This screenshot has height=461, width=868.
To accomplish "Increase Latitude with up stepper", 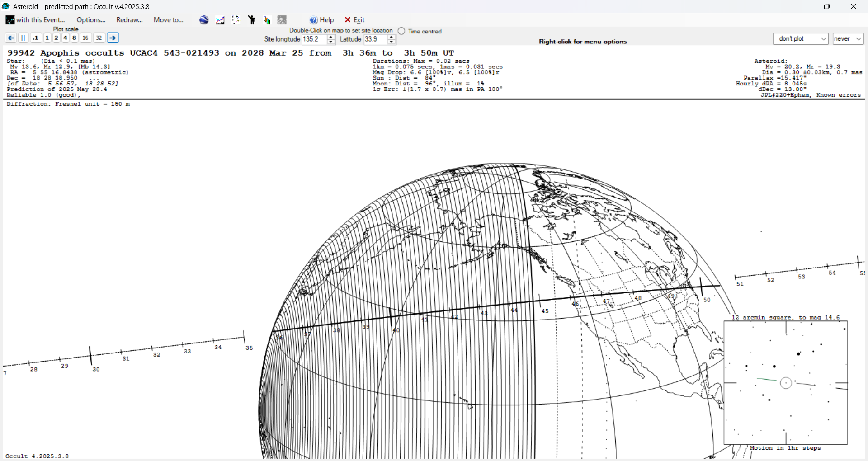I will point(392,37).
